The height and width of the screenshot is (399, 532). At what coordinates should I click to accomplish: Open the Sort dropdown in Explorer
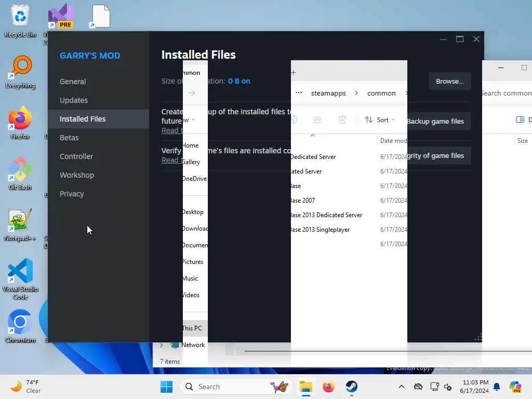tap(380, 120)
